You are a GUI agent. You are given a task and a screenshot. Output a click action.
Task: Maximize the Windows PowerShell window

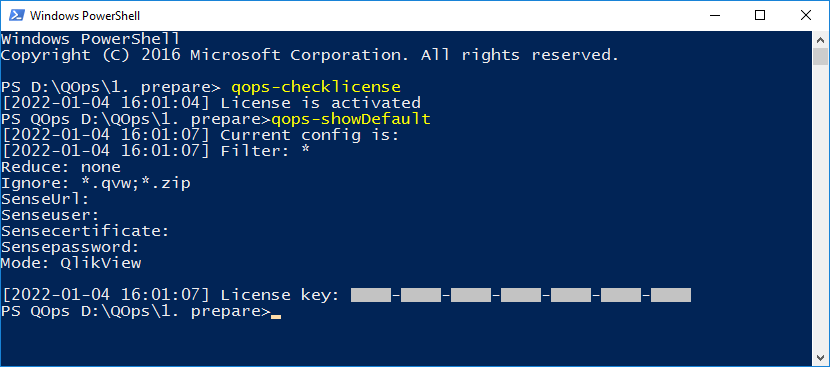click(x=760, y=15)
